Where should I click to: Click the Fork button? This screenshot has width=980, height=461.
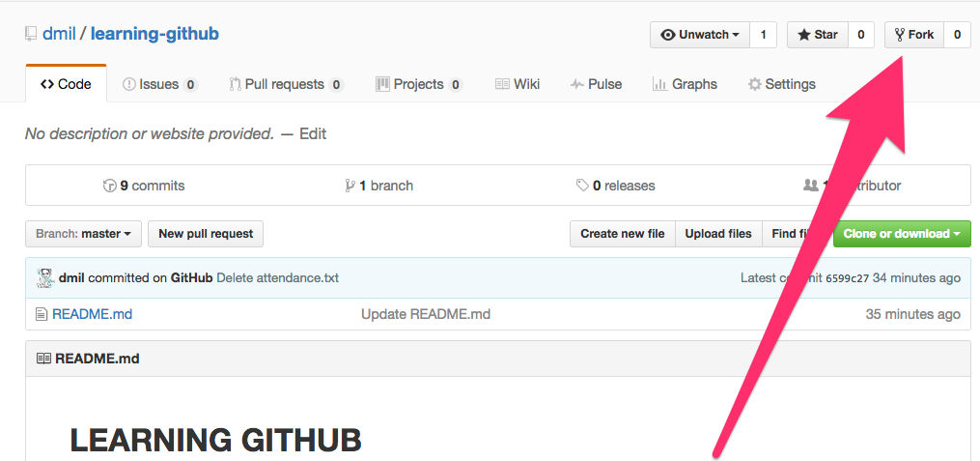tap(913, 35)
